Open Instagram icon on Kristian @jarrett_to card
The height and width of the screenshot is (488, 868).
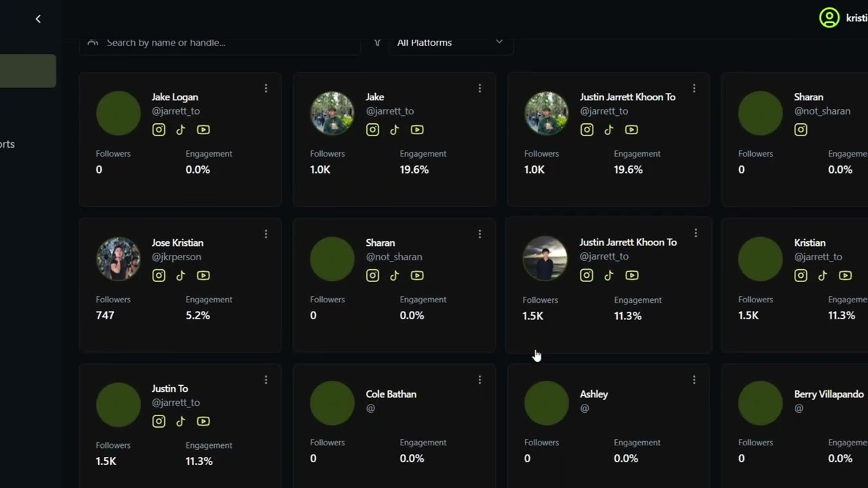(x=801, y=275)
